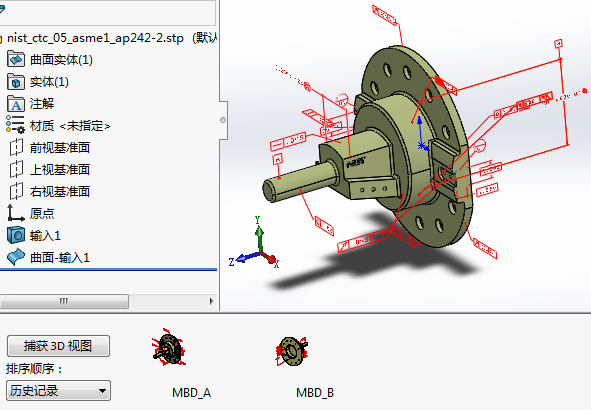Click the blue rollback bar under 曲面-输入1
This screenshot has width=591, height=410.
tap(109, 270)
